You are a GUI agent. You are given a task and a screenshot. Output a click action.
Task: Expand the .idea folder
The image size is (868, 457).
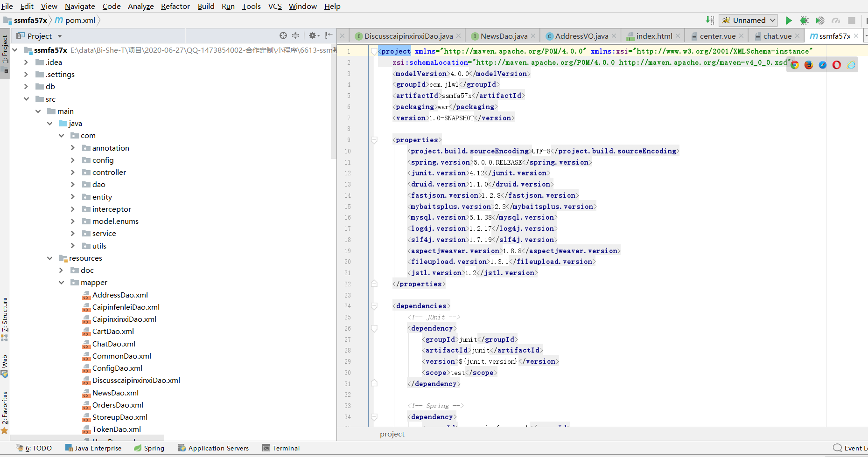click(26, 62)
